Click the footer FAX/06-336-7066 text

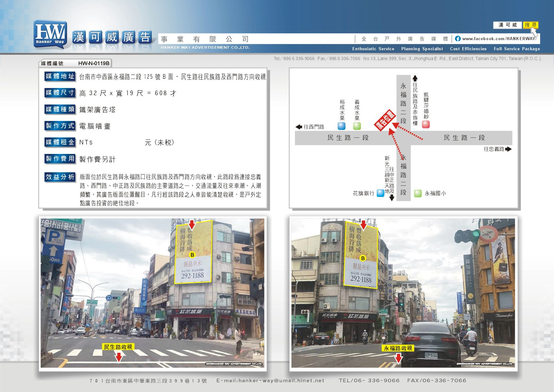[437, 381]
